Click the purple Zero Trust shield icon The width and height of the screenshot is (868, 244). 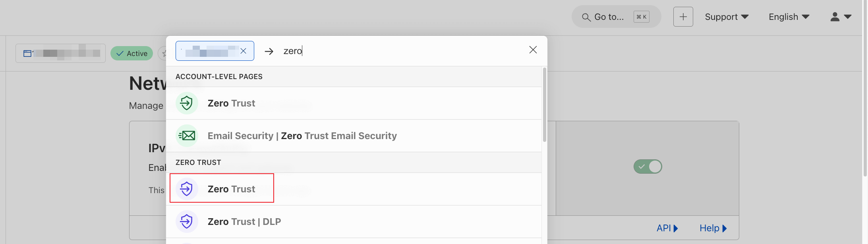(187, 189)
